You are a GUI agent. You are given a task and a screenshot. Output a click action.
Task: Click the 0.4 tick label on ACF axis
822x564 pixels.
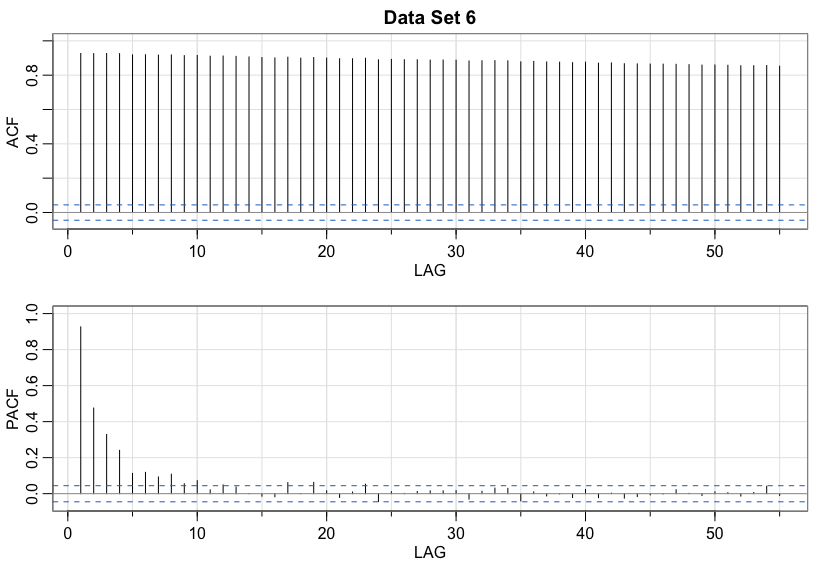tap(33, 144)
